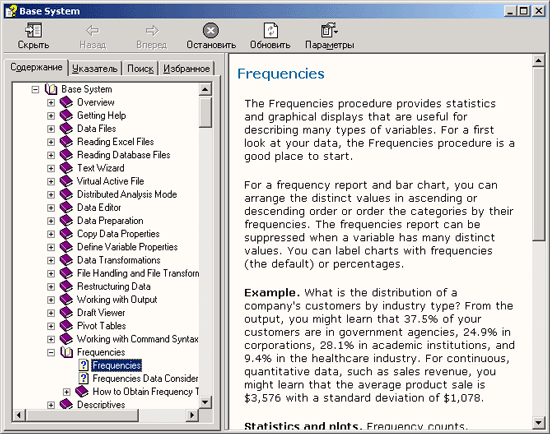Expand the Reading Database Files node
The height and width of the screenshot is (434, 550).
(51, 155)
